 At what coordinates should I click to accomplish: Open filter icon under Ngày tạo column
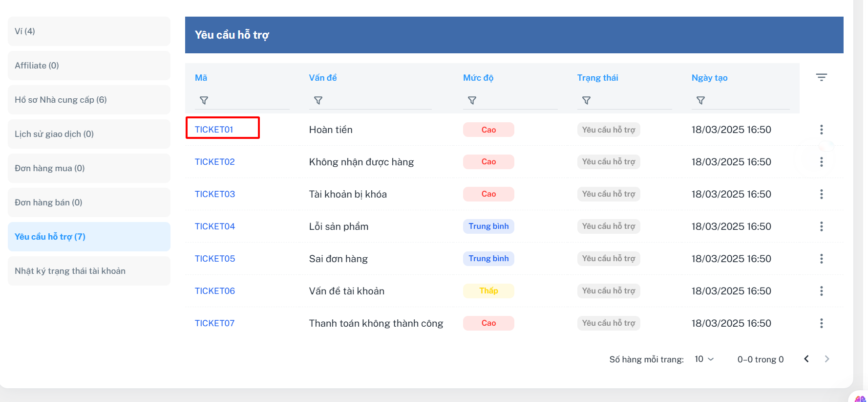tap(700, 100)
